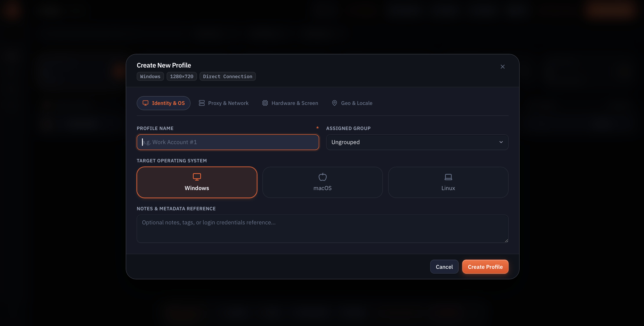Switch to the Identity & OS tab
This screenshot has width=644, height=326.
click(164, 103)
